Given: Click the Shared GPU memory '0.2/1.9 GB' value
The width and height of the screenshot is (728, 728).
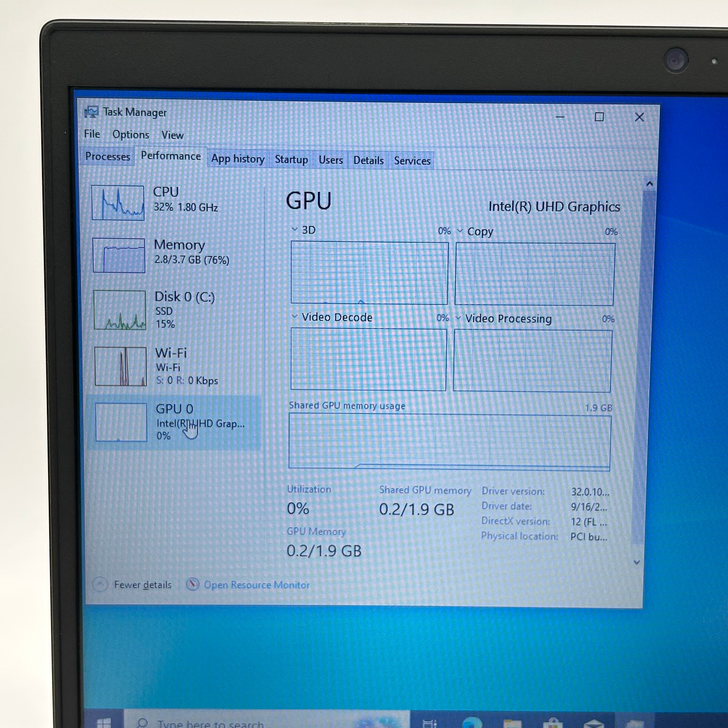Looking at the screenshot, I should [416, 509].
